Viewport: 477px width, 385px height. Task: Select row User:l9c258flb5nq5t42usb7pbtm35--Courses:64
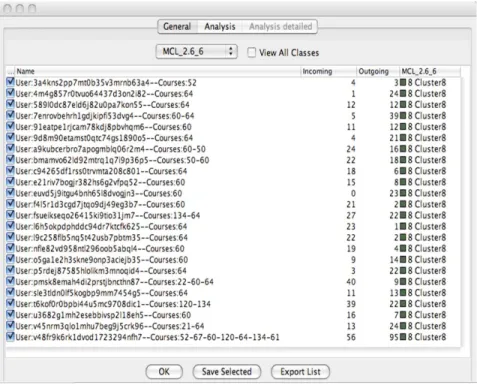pos(233,237)
